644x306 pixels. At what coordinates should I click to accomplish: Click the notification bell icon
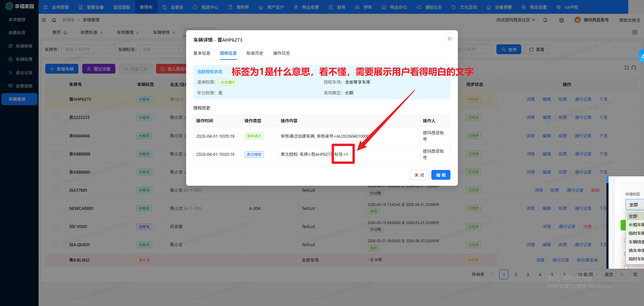coord(545,20)
